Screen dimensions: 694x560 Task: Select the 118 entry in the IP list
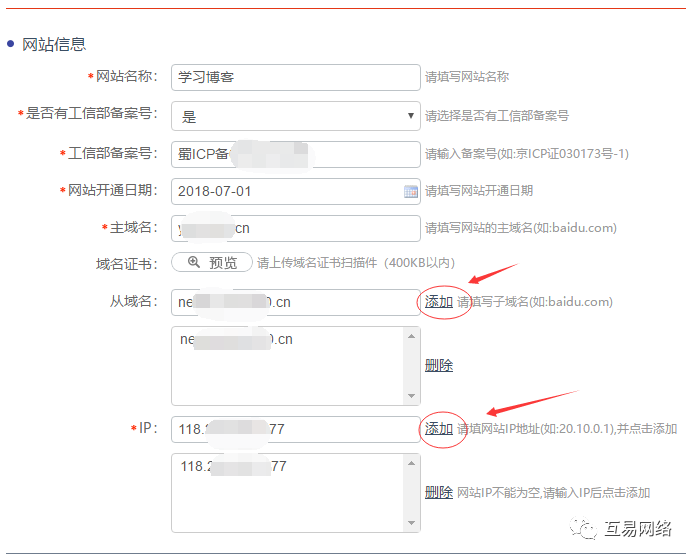tap(233, 466)
